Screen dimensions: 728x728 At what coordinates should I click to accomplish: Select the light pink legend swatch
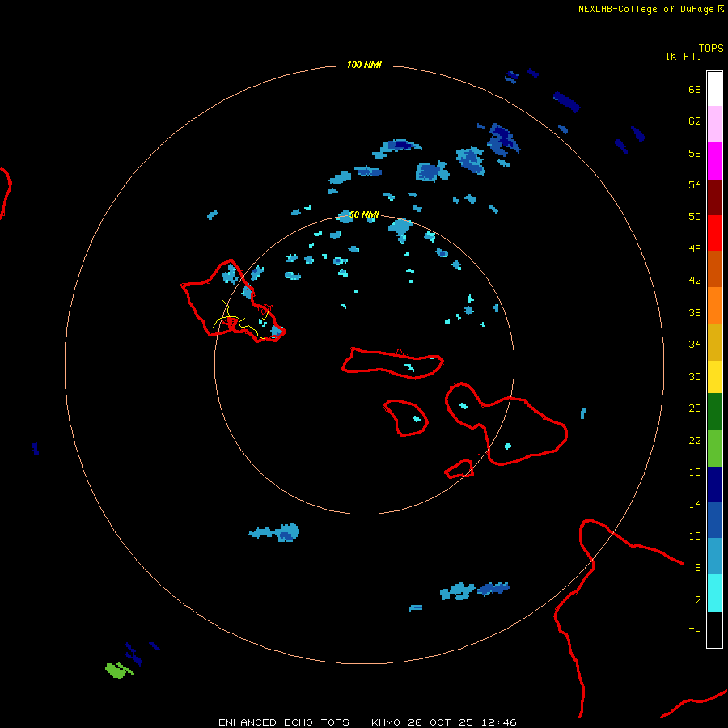pos(714,125)
